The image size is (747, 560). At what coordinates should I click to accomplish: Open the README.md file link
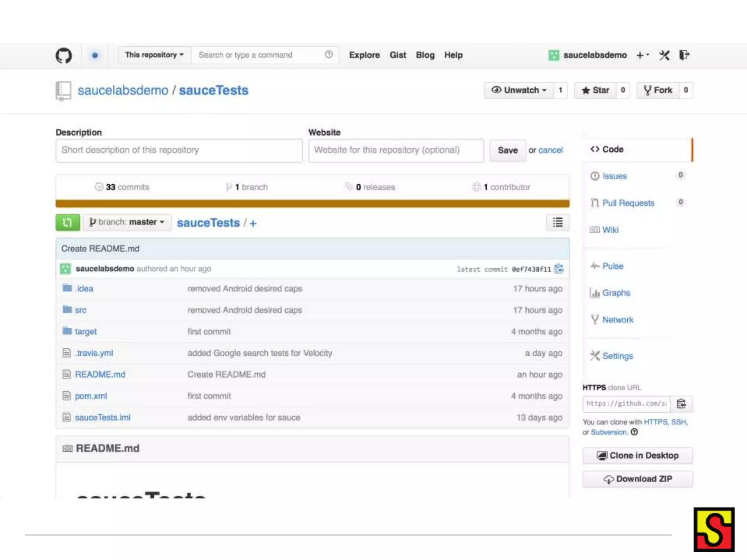100,374
